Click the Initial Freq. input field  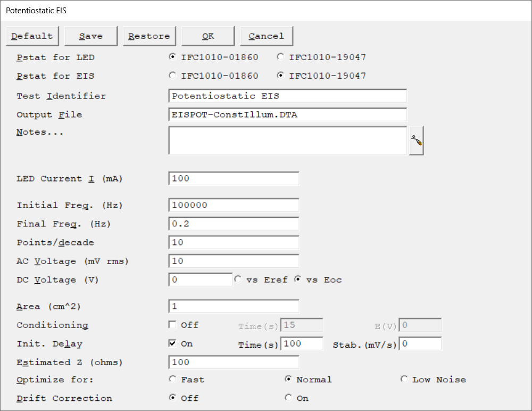point(234,205)
